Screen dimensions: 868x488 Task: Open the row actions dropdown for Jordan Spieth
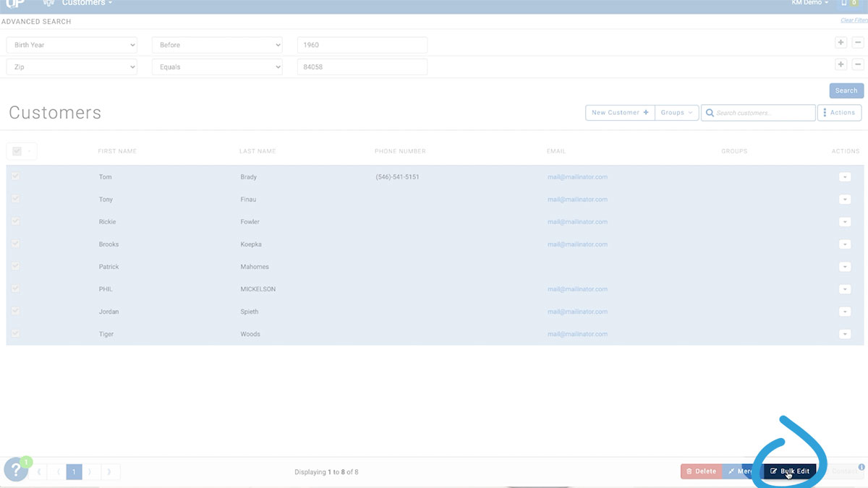(x=845, y=312)
